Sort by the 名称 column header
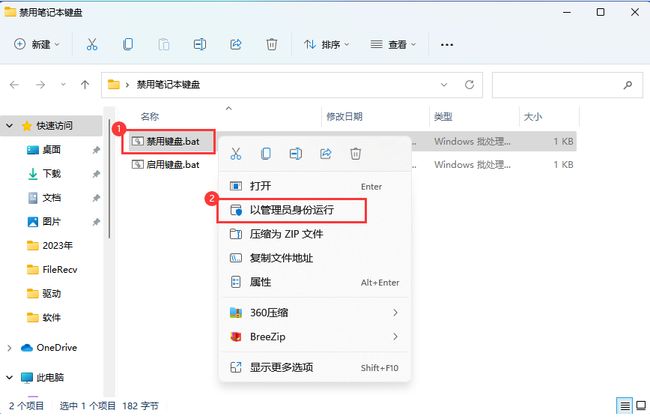Image resolution: width=650 pixels, height=419 pixels. (x=150, y=116)
